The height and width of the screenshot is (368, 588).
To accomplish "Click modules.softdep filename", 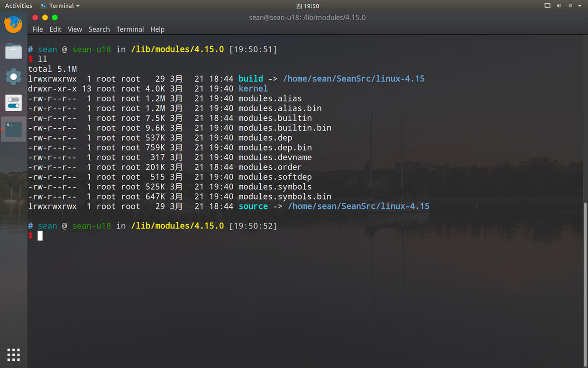I will [275, 177].
